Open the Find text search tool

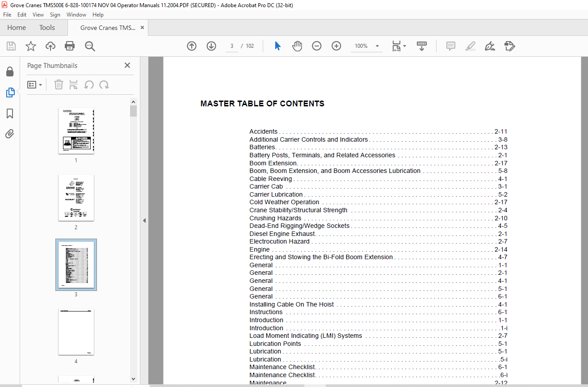point(90,46)
